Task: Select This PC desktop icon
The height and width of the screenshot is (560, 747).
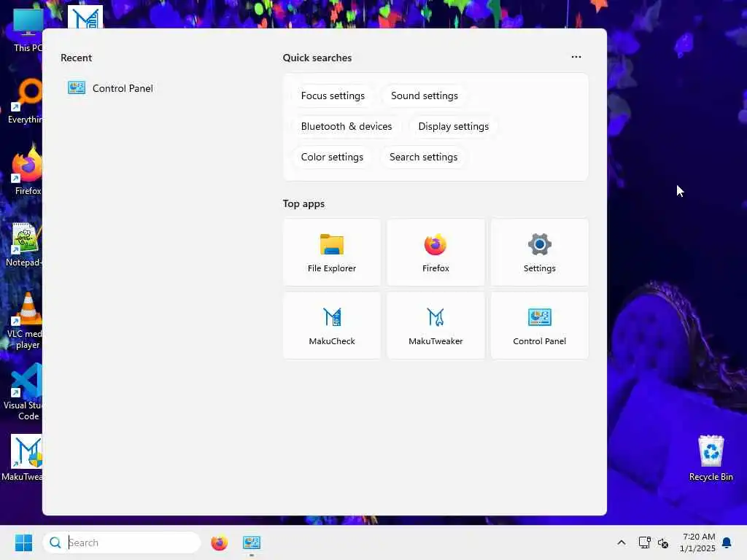Action: point(28,30)
